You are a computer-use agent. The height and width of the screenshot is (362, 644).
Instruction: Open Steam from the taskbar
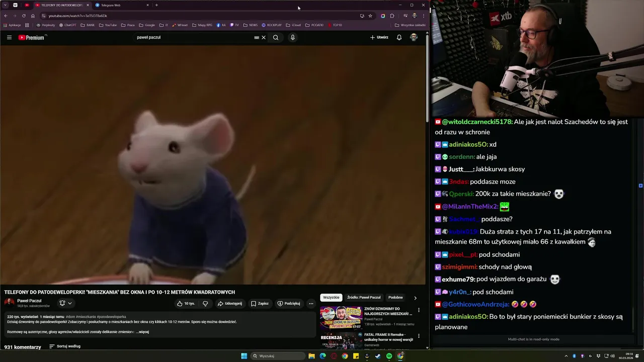click(x=378, y=356)
